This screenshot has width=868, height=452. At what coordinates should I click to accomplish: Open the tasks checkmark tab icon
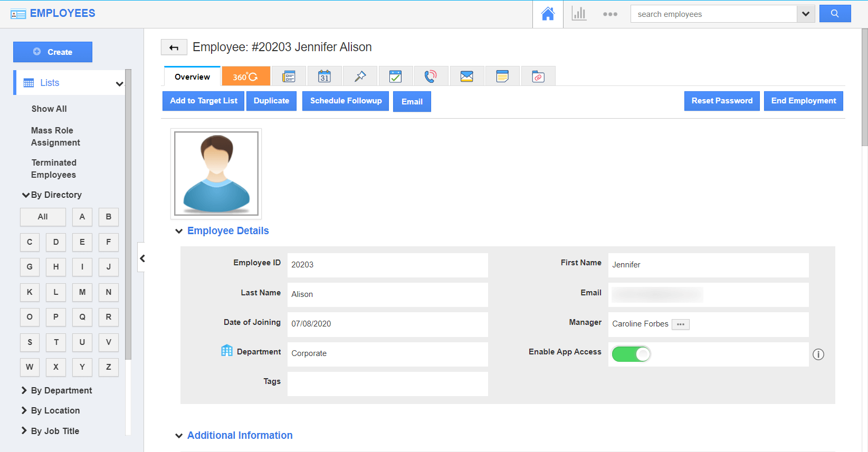point(395,76)
